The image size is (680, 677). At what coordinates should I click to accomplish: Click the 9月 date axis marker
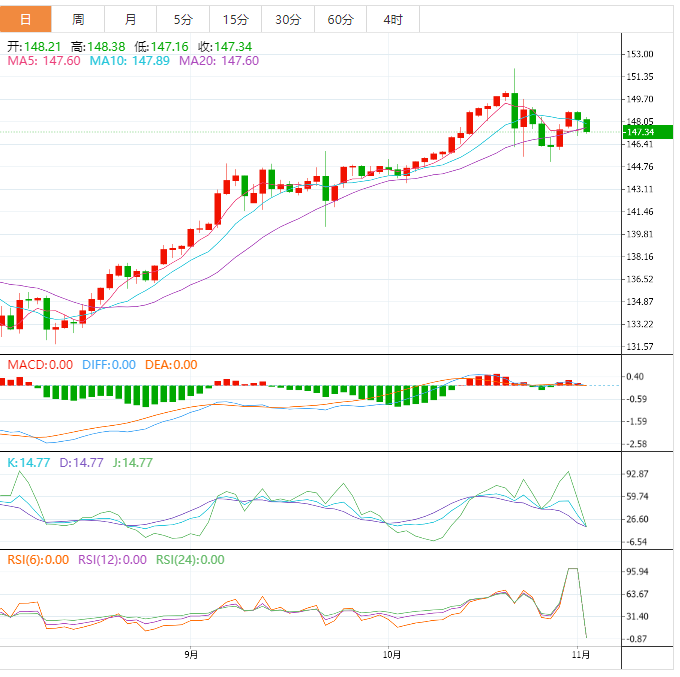pyautogui.click(x=191, y=656)
